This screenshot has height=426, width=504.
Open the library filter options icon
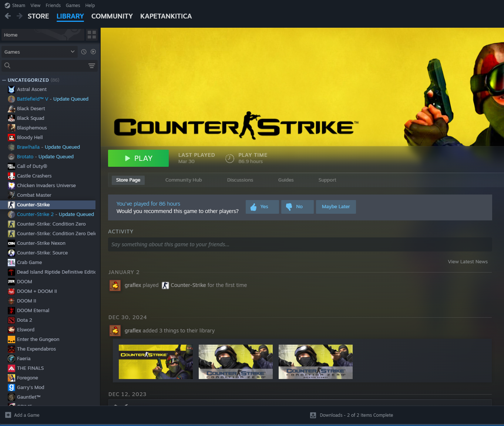(x=92, y=66)
